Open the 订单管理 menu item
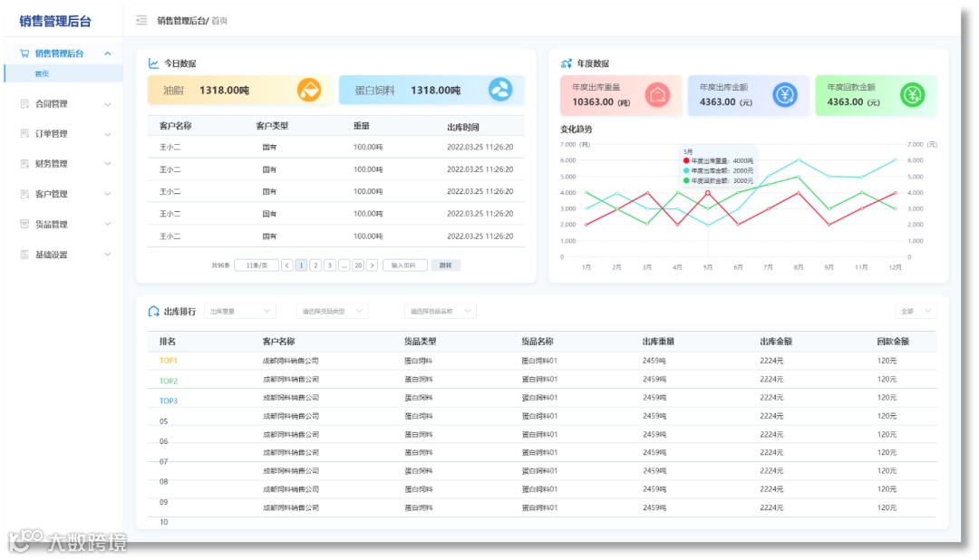 (63, 134)
